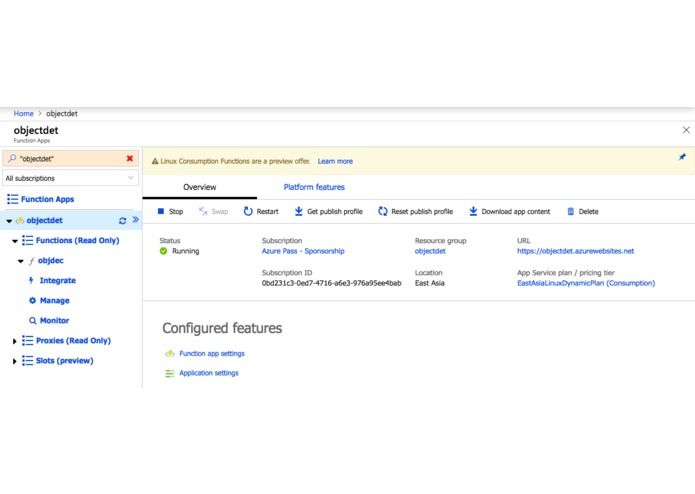The image size is (695, 494).
Task: Select the Functions (Read Only) label
Action: tap(78, 241)
